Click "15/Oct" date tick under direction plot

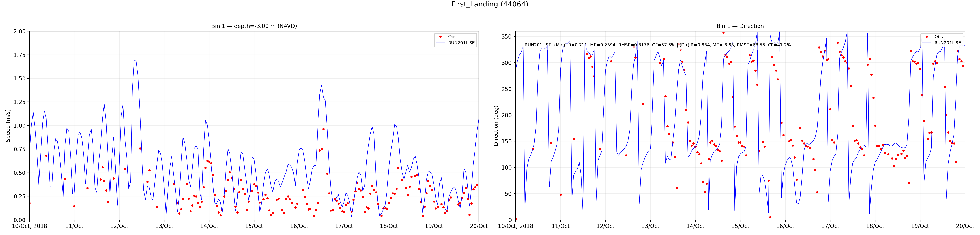tap(740, 226)
